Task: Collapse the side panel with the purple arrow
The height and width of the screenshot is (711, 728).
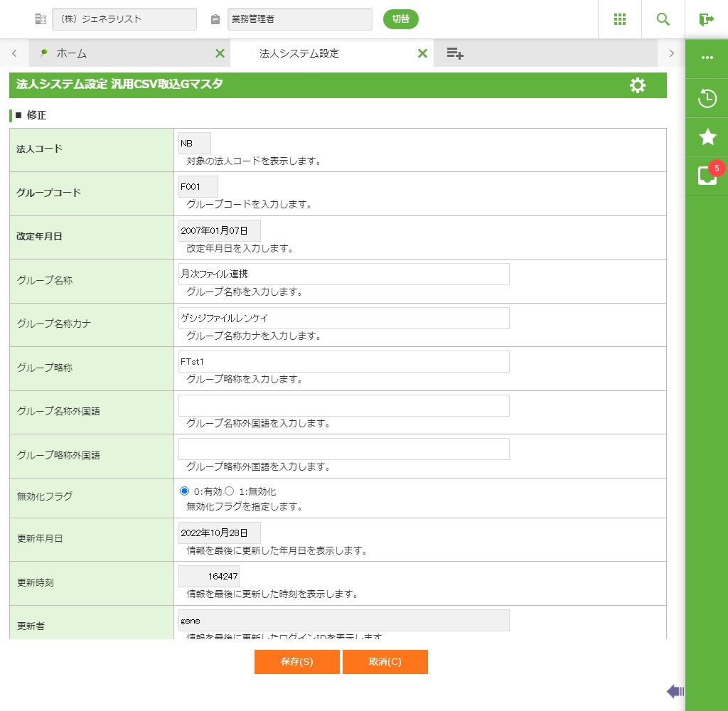Action: coord(675,691)
